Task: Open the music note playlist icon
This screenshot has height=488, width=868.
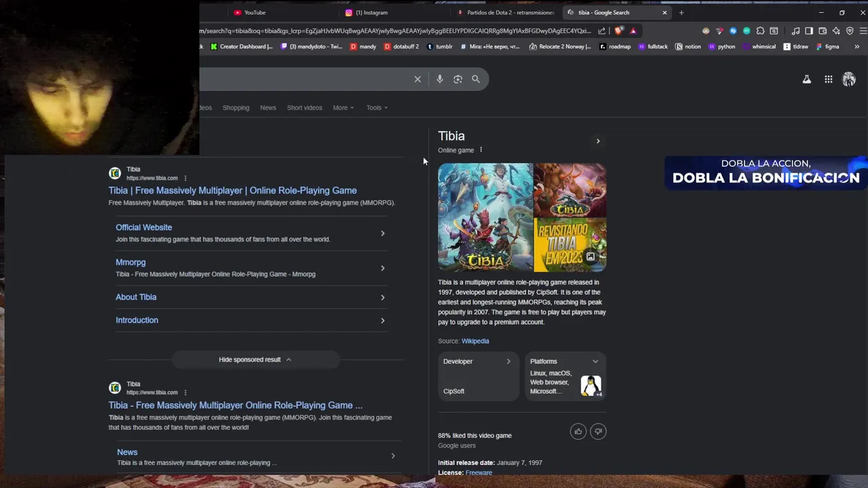Action: pyautogui.click(x=795, y=31)
